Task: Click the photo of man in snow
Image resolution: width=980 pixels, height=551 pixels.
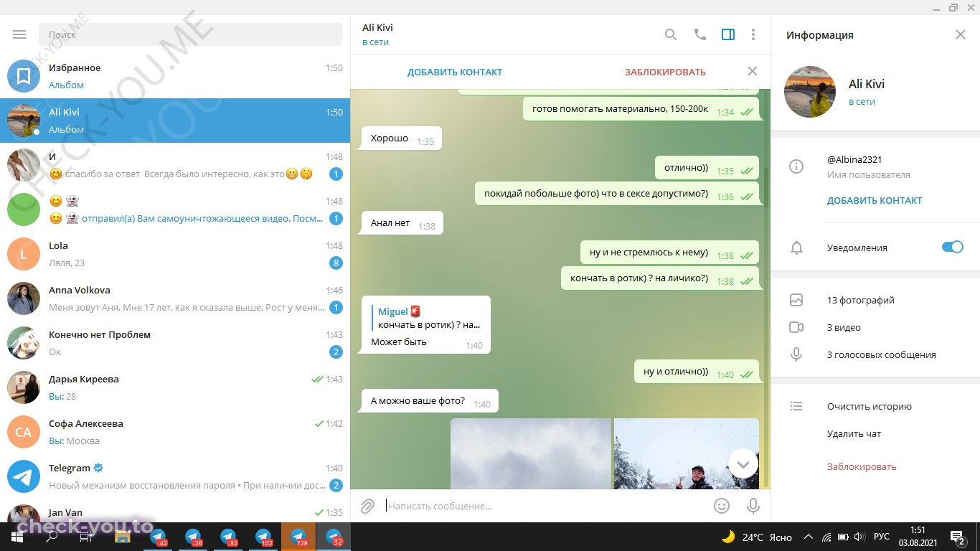Action: pos(687,454)
